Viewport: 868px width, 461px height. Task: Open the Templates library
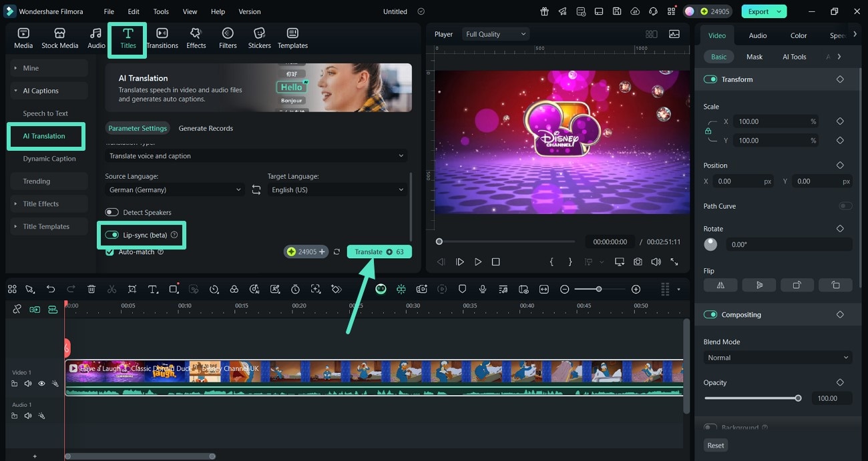292,39
